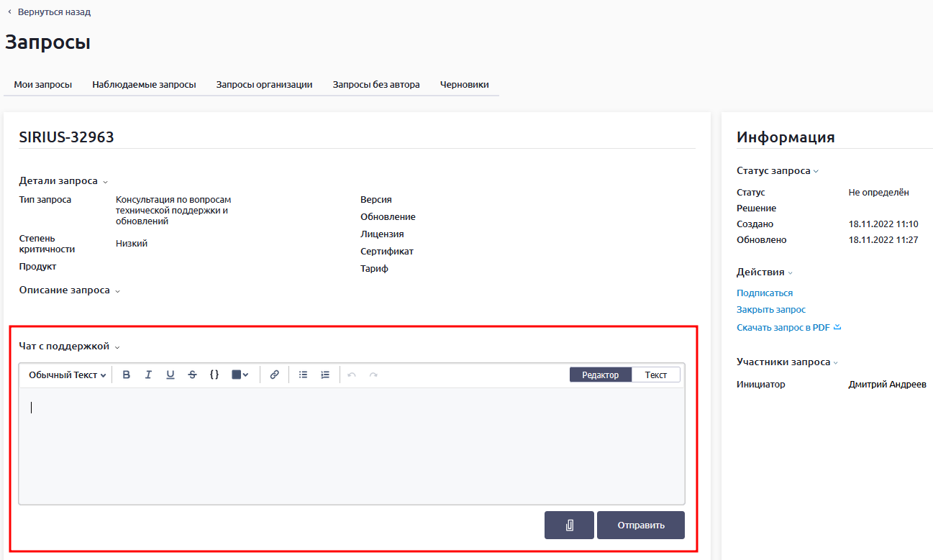Switch editor to Текст mode
Image resolution: width=933 pixels, height=560 pixels.
tap(655, 375)
